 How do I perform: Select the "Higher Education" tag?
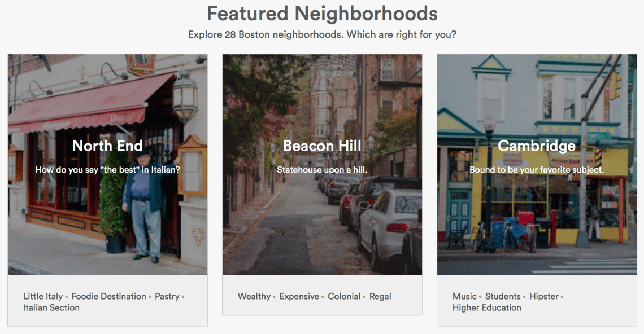click(x=487, y=307)
